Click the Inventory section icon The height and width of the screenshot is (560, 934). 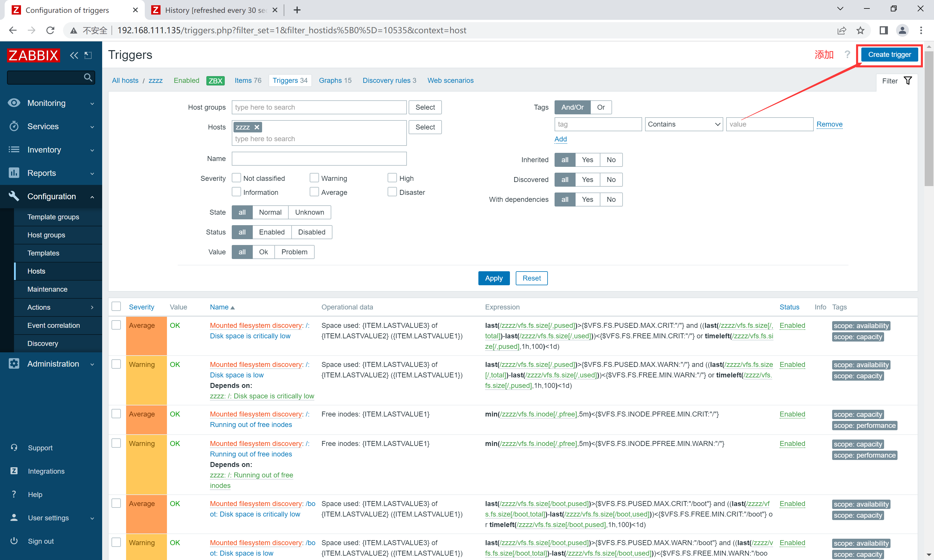click(15, 149)
